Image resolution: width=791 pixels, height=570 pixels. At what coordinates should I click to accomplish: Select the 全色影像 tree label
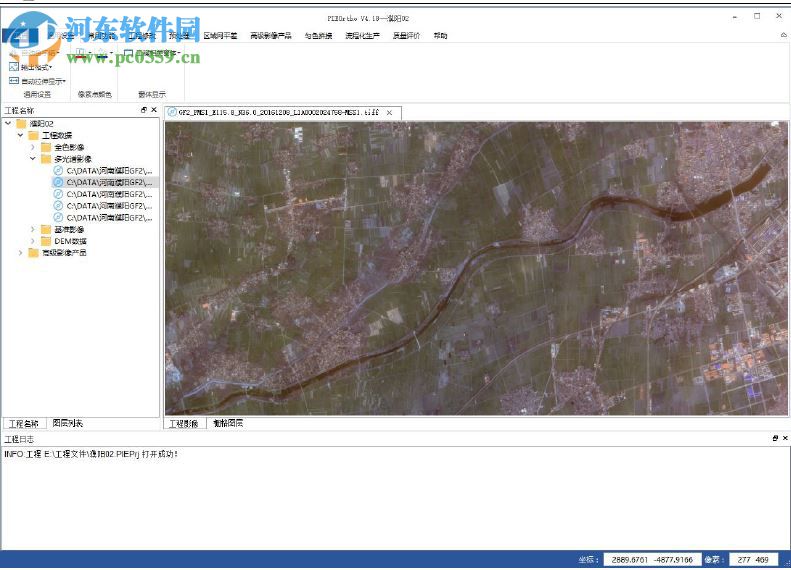coord(70,147)
